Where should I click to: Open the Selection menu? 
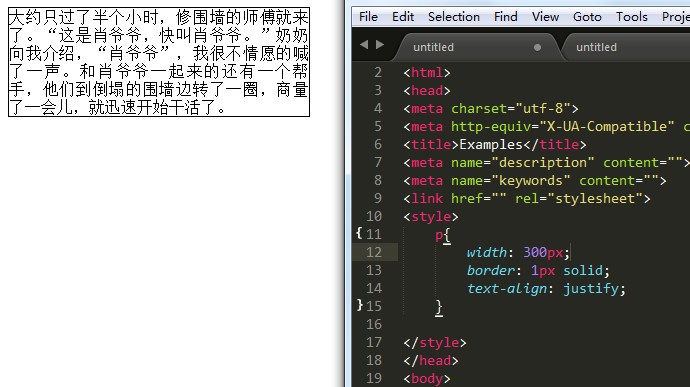(454, 17)
